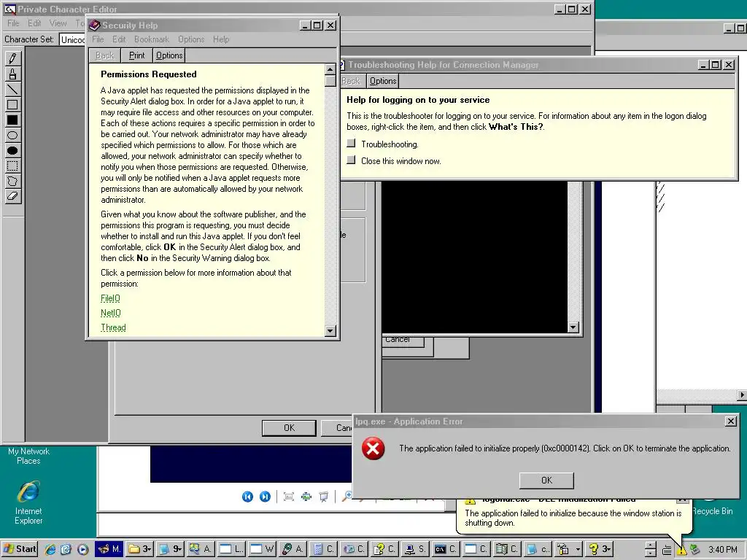The width and height of the screenshot is (747, 560).
Task: Launch Internet Explorer from Quick Launch
Action: click(x=50, y=549)
